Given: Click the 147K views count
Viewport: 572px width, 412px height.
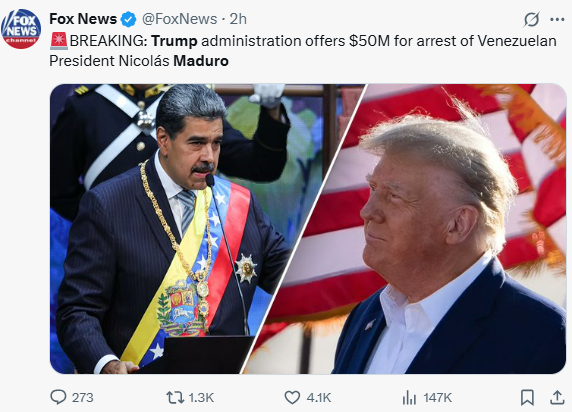Looking at the screenshot, I should click(437, 397).
